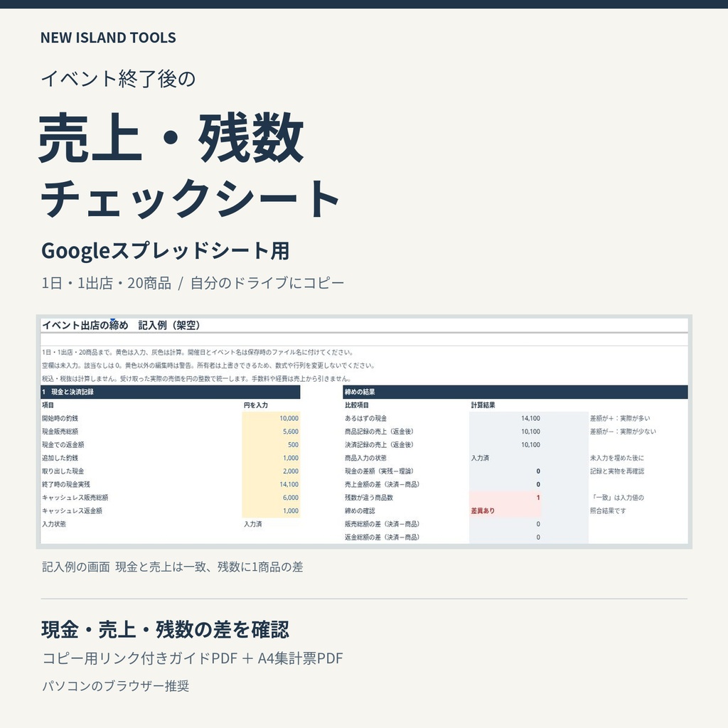The width and height of the screenshot is (728, 728).
Task: Click the 入力済 value for 商品入力の状態
Action: click(480, 458)
